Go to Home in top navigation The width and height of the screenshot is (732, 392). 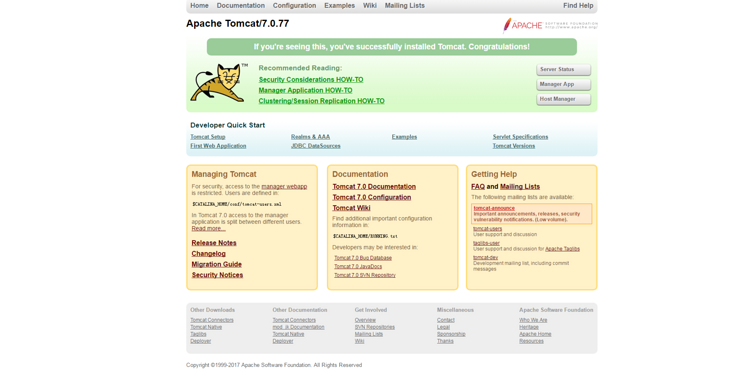pyautogui.click(x=199, y=6)
